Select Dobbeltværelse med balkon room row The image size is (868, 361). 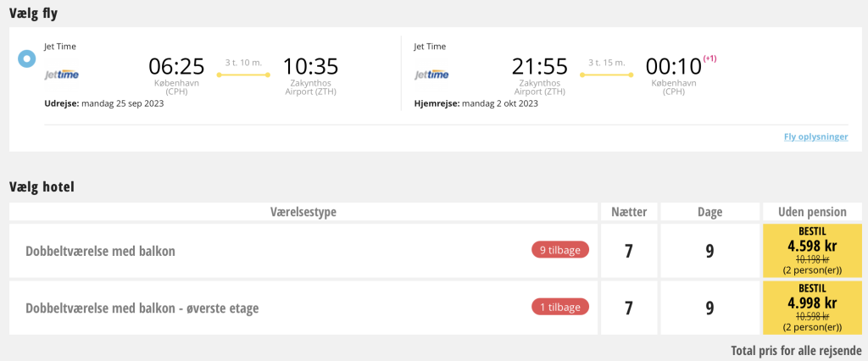(x=303, y=251)
